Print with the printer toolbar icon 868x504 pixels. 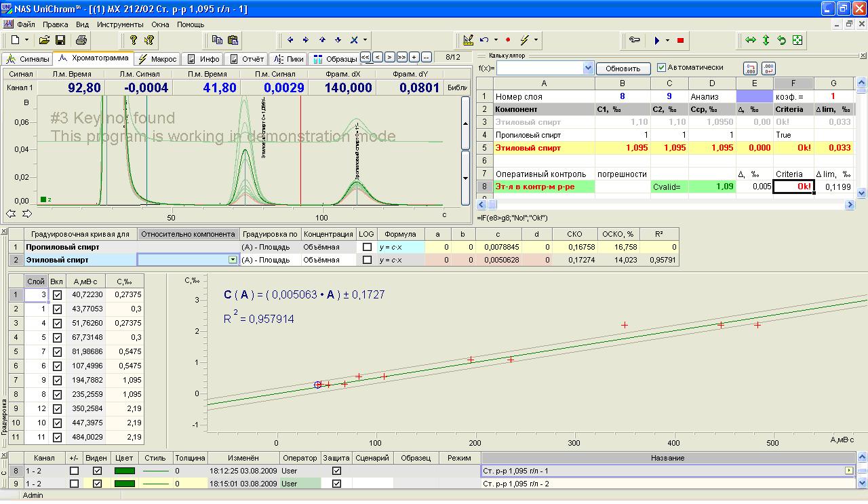81,40
